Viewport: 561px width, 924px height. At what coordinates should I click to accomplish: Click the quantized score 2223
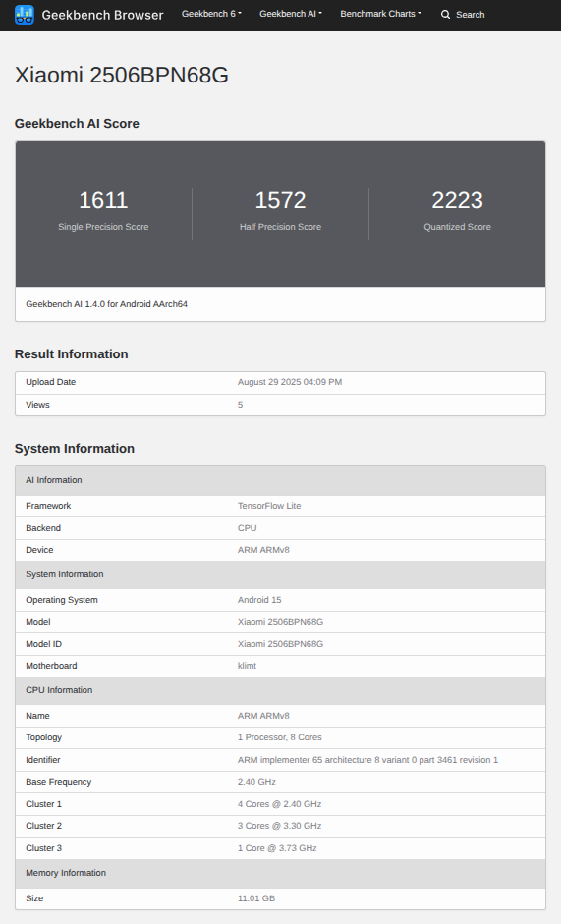(457, 200)
